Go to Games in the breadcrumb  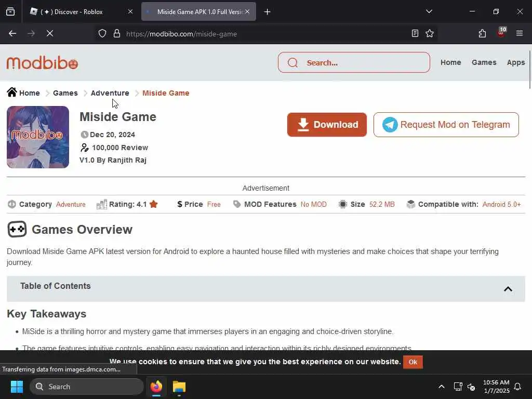click(x=65, y=93)
